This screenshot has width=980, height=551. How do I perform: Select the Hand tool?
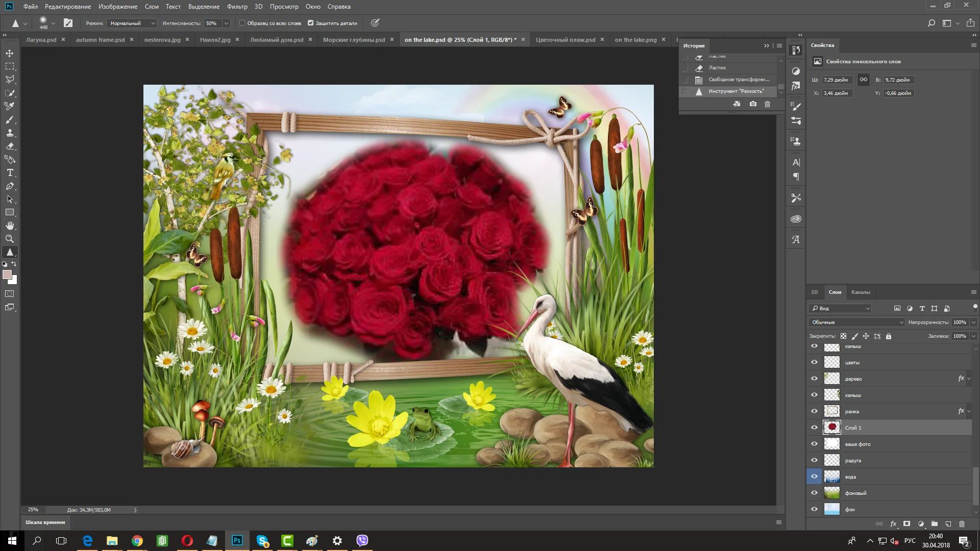pyautogui.click(x=10, y=226)
